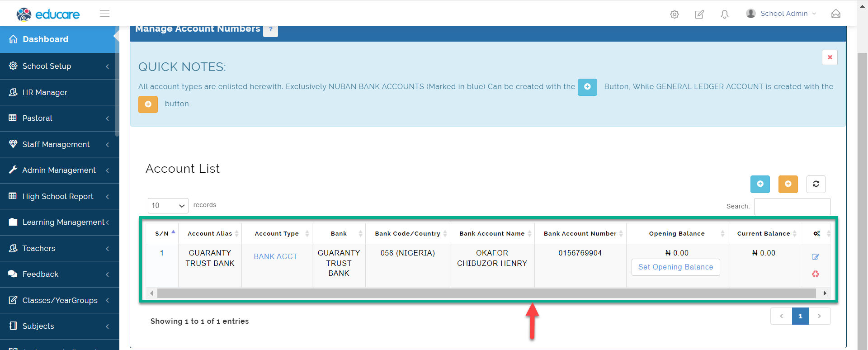Sort by S/N column
This screenshot has height=350, width=868.
click(x=162, y=234)
